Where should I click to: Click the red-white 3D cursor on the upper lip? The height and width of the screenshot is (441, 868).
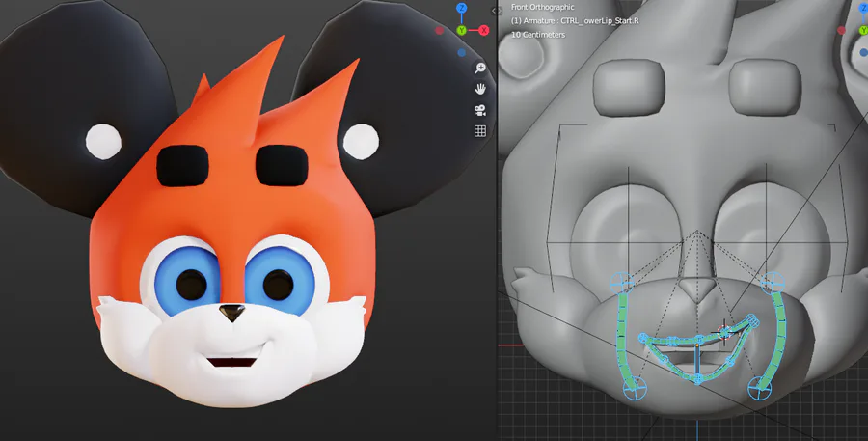click(x=724, y=331)
